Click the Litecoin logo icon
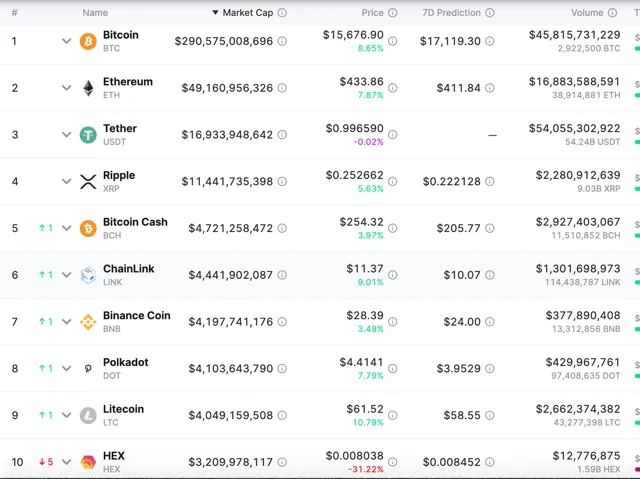640x479 pixels. click(x=88, y=415)
